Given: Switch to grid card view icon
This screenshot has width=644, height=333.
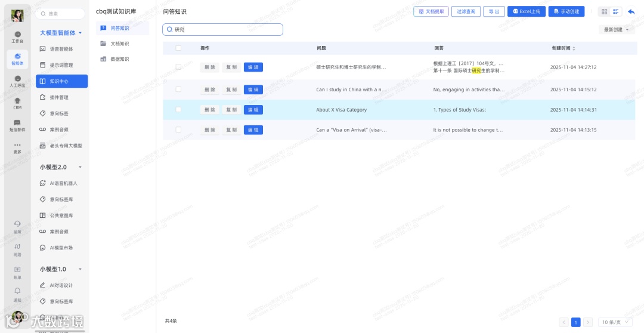Looking at the screenshot, I should (604, 11).
